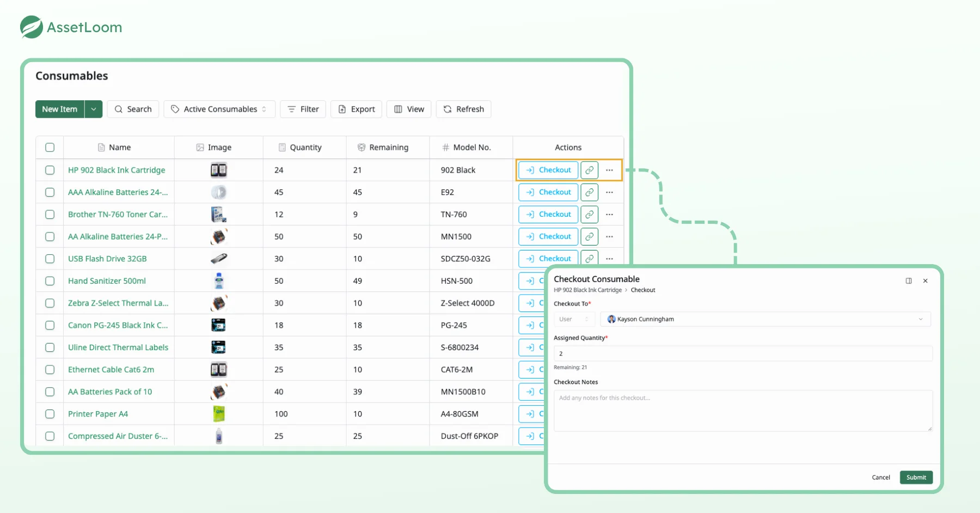Image resolution: width=980 pixels, height=513 pixels.
Task: Check the Printer Paper A4 row
Action: 50,414
